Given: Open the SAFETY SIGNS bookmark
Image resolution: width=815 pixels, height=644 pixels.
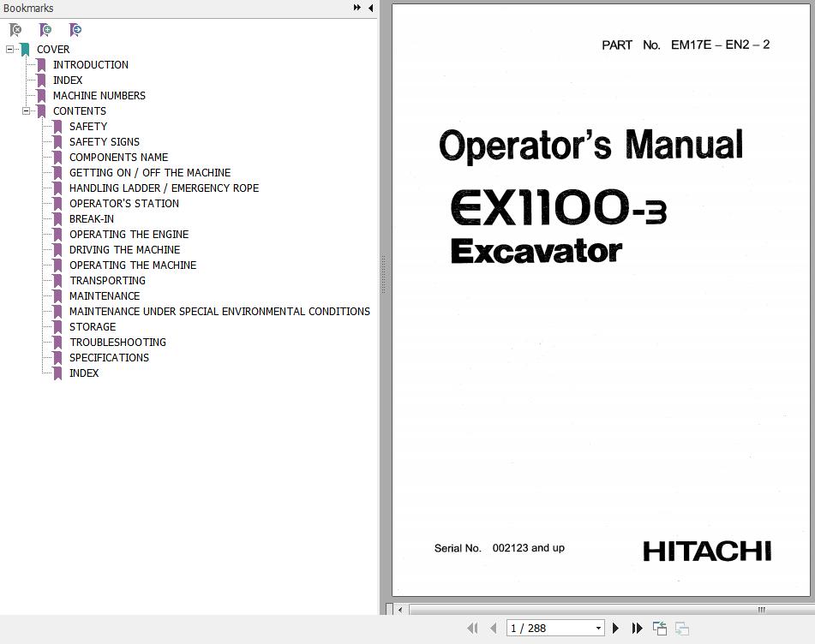Looking at the screenshot, I should (105, 142).
